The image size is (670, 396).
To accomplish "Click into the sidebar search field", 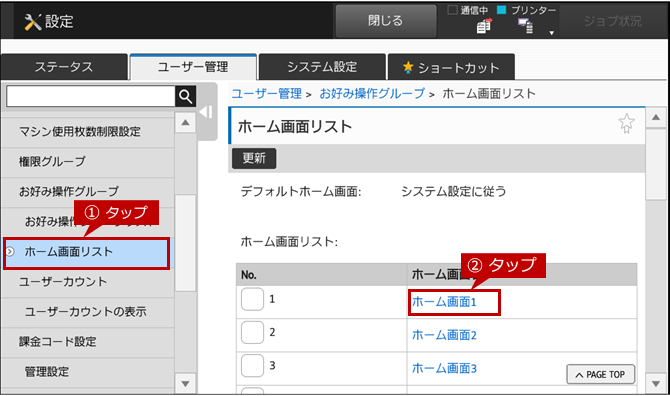I will pyautogui.click(x=91, y=97).
